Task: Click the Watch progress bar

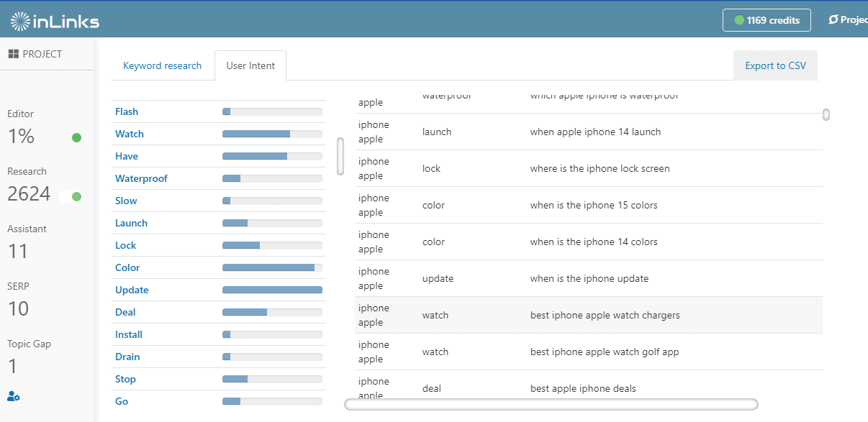Action: 272,134
